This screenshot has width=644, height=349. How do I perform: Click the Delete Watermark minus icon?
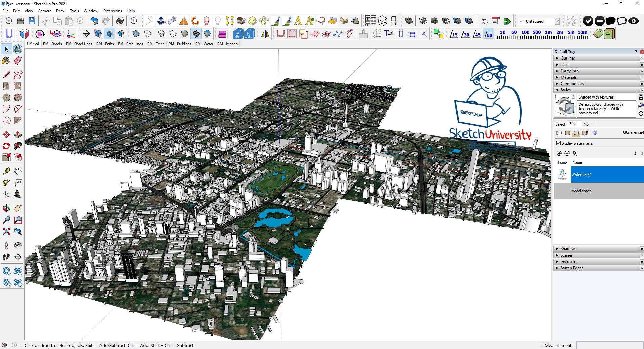pyautogui.click(x=567, y=153)
